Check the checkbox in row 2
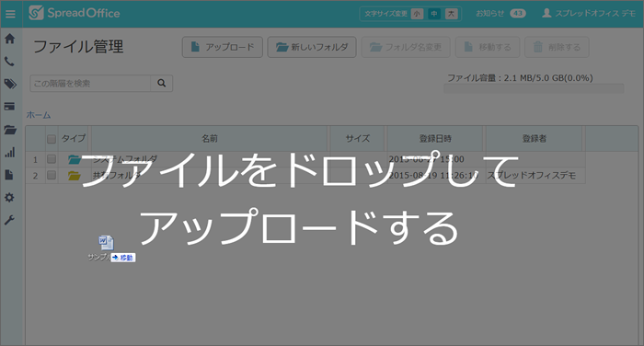 [52, 176]
